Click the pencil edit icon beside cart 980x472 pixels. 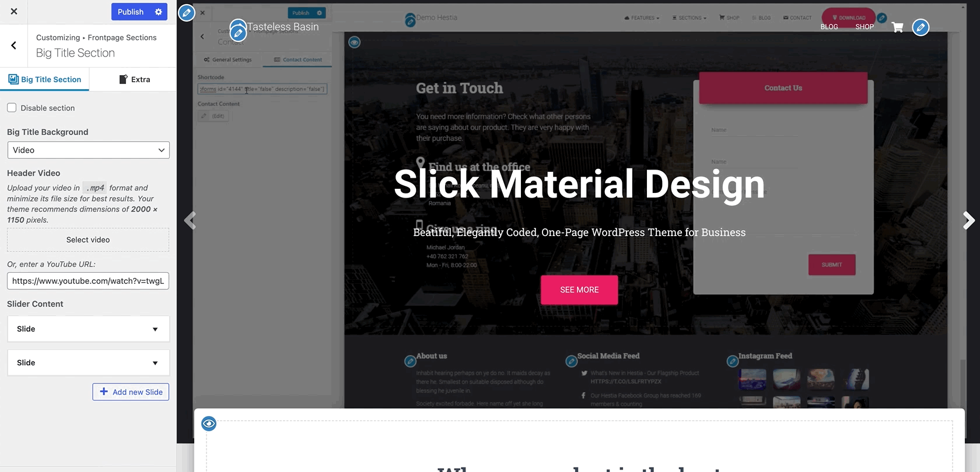coord(921,27)
